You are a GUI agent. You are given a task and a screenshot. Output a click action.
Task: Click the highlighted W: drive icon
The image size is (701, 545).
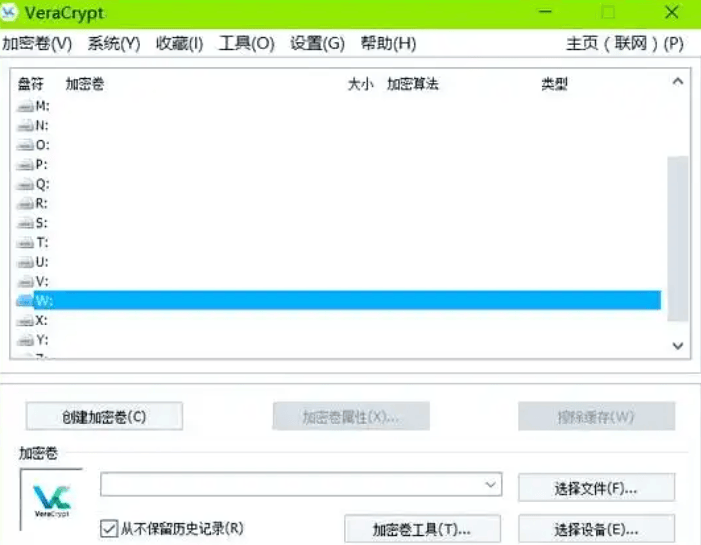(x=25, y=301)
